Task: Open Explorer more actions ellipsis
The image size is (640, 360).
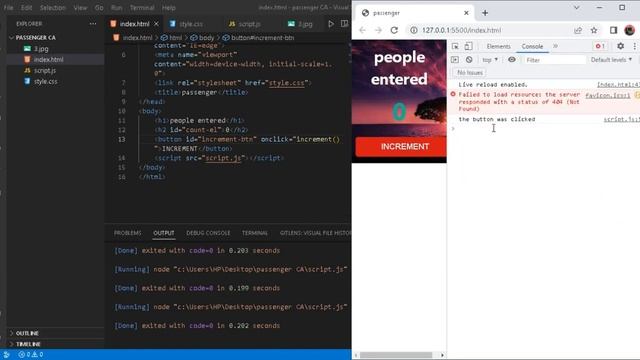Action: [x=93, y=24]
